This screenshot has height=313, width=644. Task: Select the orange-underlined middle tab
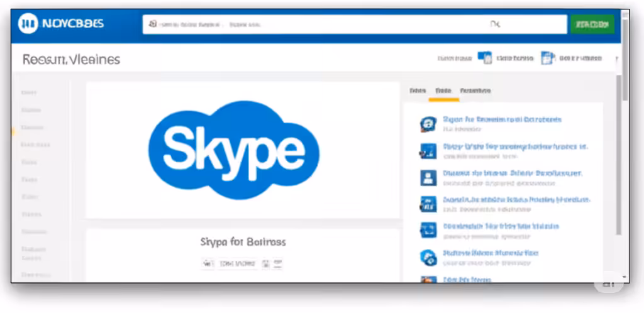pyautogui.click(x=443, y=91)
